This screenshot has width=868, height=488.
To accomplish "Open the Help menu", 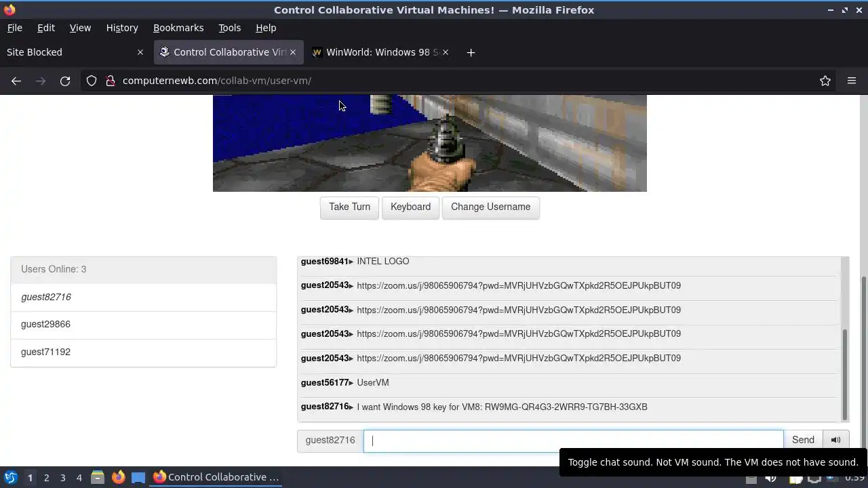I will pyautogui.click(x=266, y=28).
